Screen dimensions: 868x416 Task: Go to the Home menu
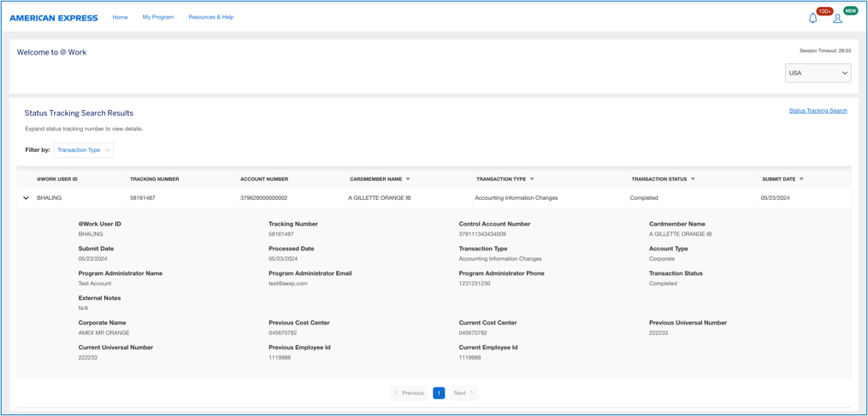click(120, 17)
